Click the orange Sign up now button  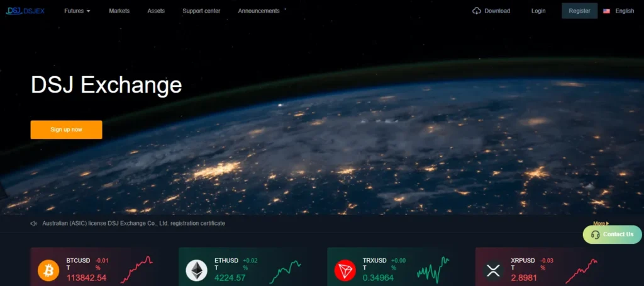click(x=66, y=130)
